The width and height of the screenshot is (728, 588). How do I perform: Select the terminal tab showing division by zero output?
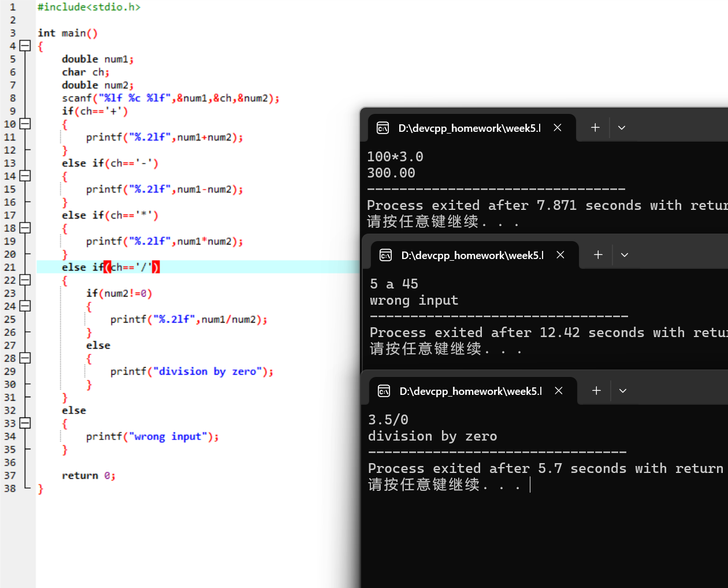pos(473,391)
